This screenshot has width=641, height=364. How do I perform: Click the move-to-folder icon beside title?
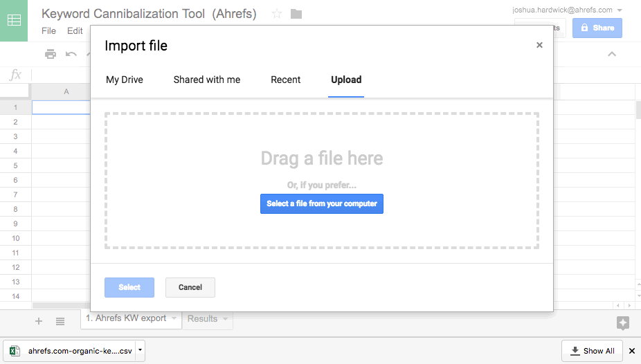click(x=296, y=14)
